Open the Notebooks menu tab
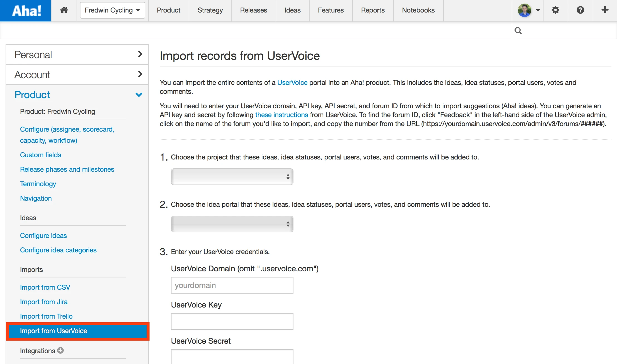This screenshot has height=364, width=617. point(418,10)
